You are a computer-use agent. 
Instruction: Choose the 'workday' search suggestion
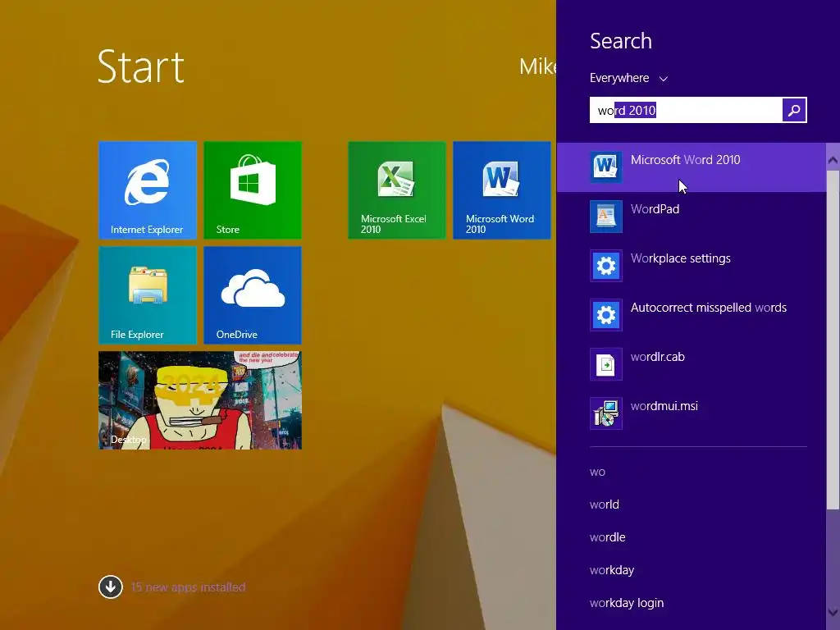coord(612,570)
